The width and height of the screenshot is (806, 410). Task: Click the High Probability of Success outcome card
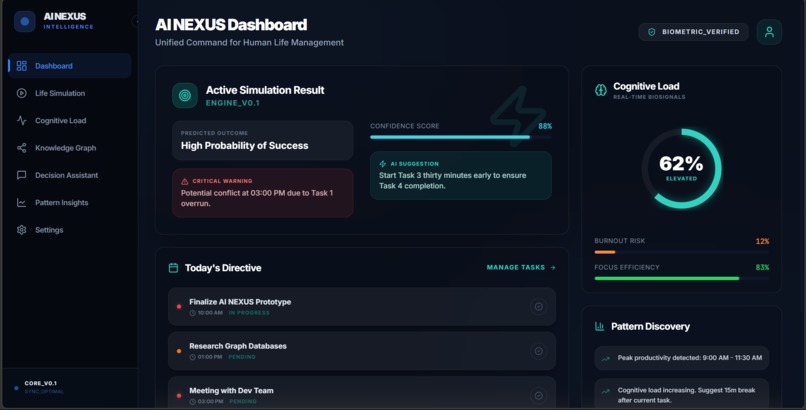click(x=263, y=140)
